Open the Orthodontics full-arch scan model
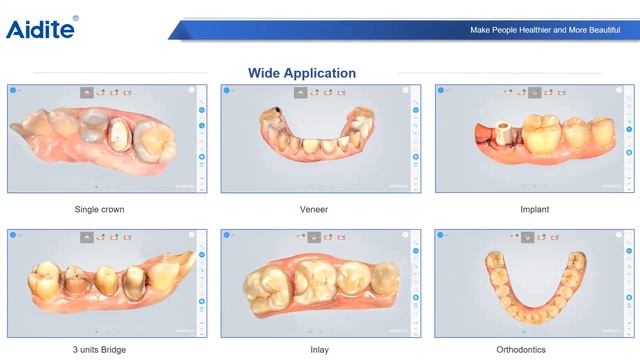 click(536, 287)
